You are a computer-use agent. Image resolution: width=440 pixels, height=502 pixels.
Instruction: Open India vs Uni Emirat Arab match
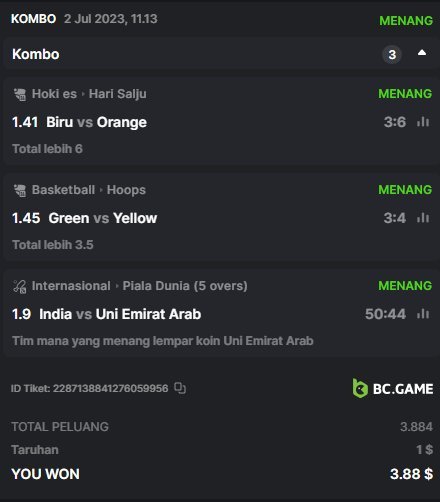[x=120, y=314]
